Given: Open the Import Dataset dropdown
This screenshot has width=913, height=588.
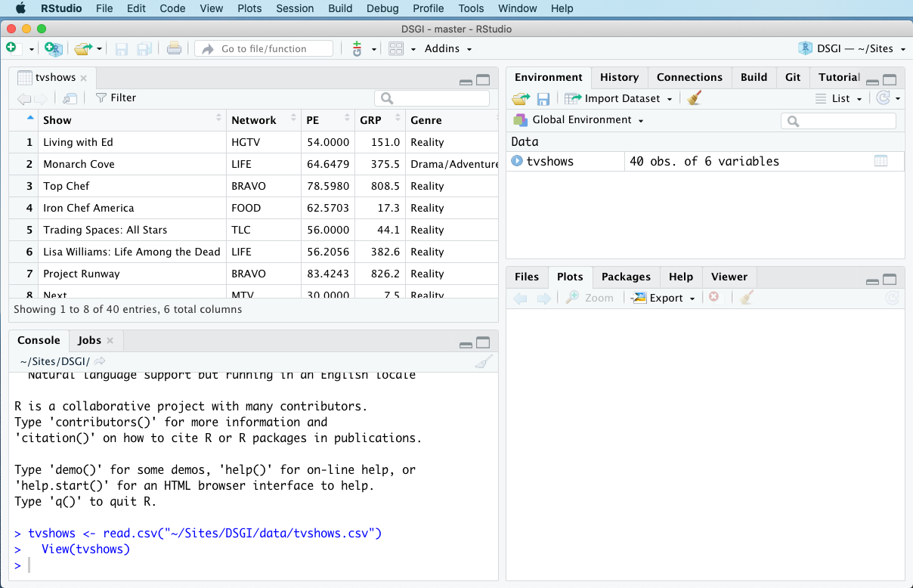Looking at the screenshot, I should pyautogui.click(x=622, y=98).
